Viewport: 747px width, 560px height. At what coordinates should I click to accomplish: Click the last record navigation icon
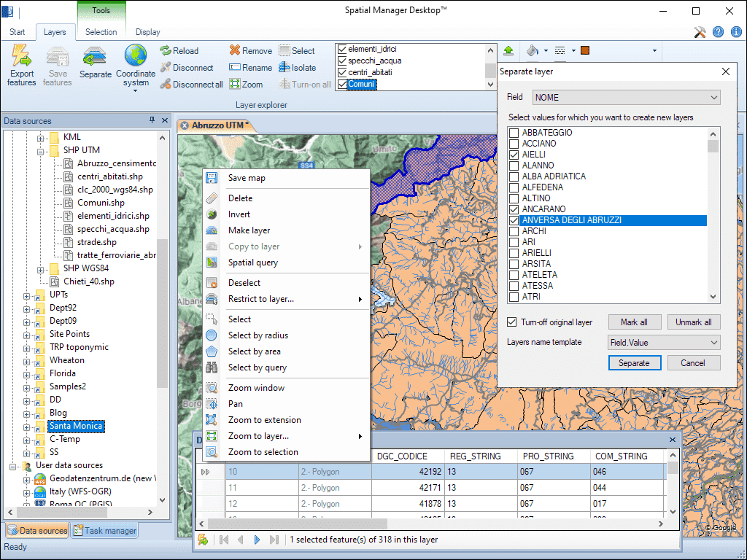(274, 540)
